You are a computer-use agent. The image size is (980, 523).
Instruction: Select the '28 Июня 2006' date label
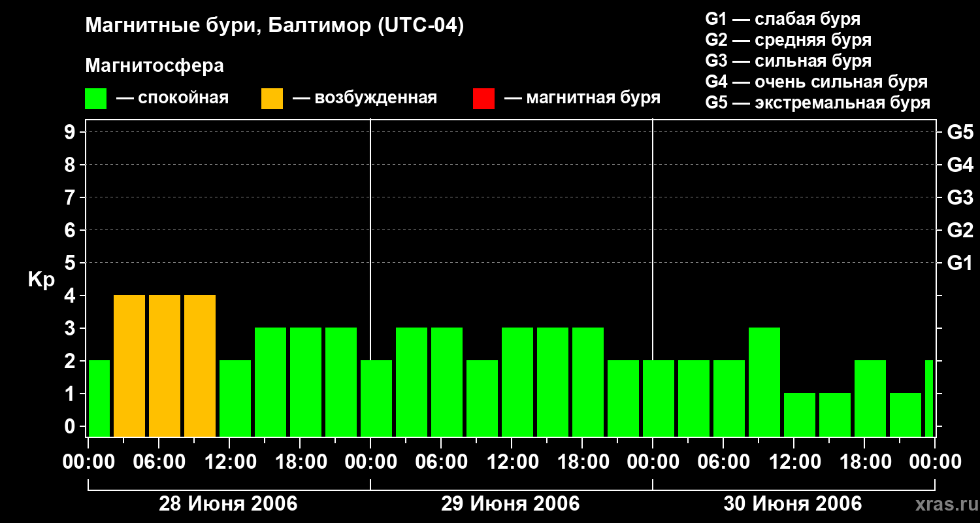pos(229,504)
